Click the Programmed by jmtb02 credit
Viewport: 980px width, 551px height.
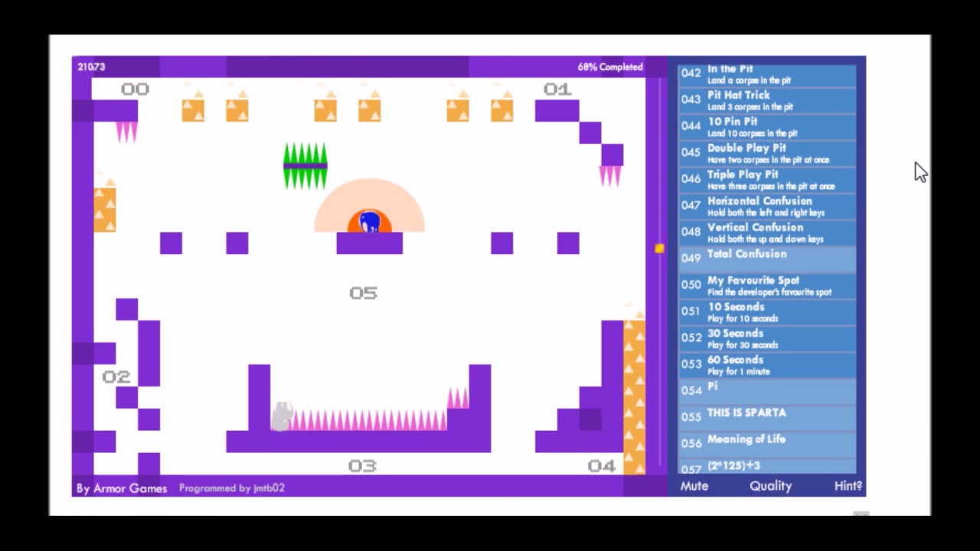click(x=231, y=488)
